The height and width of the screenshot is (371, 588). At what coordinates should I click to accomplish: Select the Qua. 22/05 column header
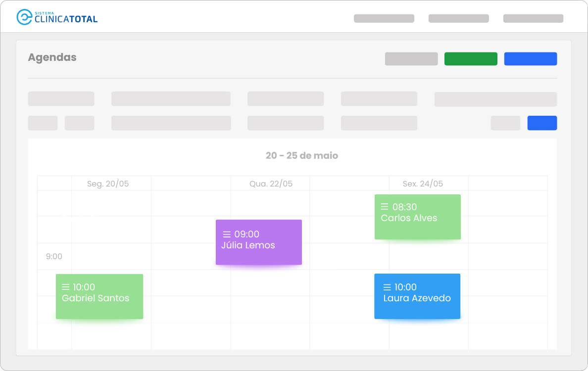click(271, 184)
